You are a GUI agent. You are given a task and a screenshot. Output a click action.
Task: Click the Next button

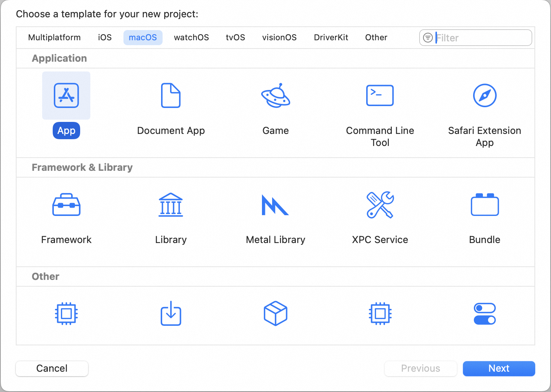[x=499, y=369]
